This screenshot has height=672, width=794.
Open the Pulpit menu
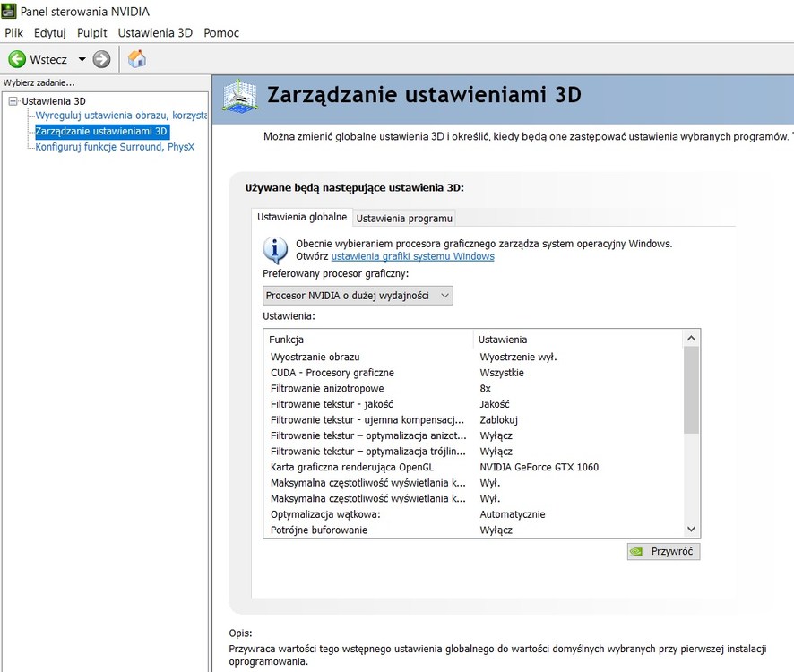coord(91,33)
